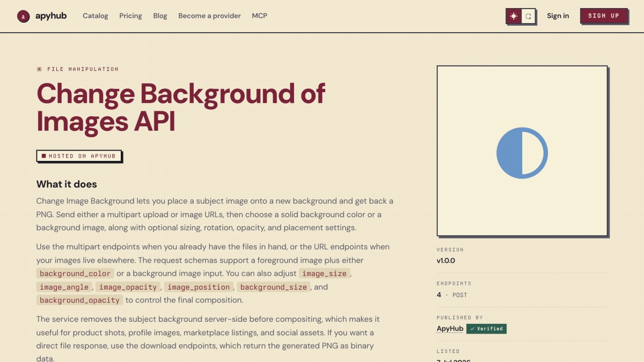This screenshot has height=362, width=644.
Task: Click the ApyHub publisher link
Action: point(450,329)
